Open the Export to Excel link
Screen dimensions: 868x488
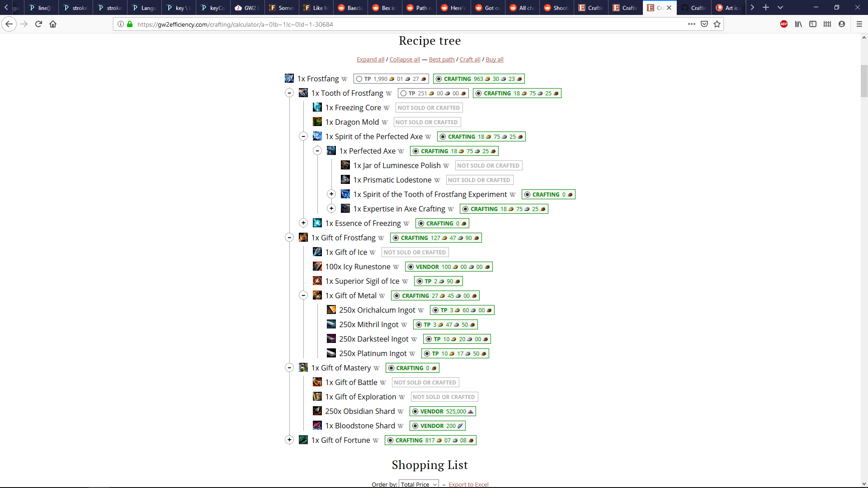tap(468, 484)
